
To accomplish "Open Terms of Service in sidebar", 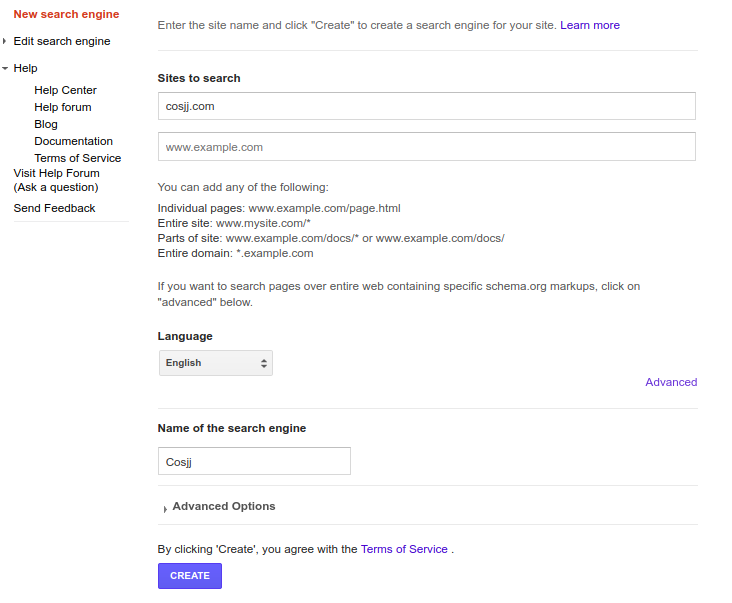I will (x=77, y=158).
